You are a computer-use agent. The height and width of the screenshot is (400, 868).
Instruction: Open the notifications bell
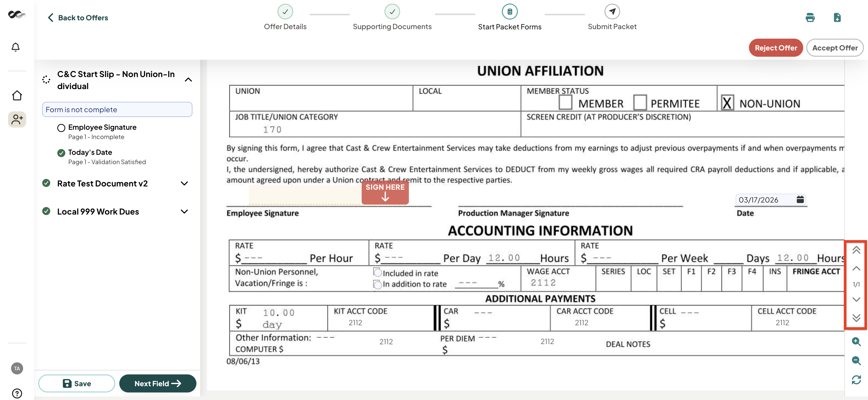pyautogui.click(x=16, y=47)
